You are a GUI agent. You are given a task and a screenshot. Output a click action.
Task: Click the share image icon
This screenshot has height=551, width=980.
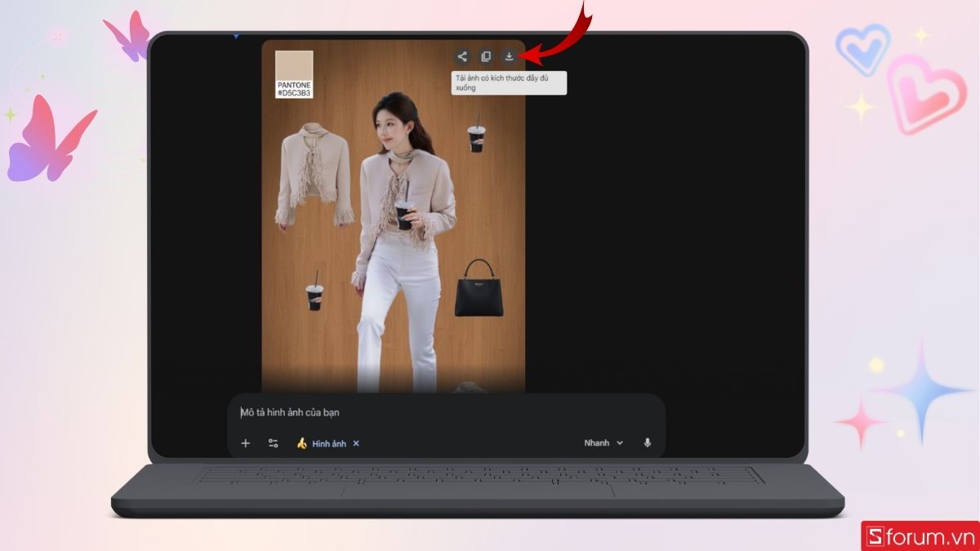462,56
